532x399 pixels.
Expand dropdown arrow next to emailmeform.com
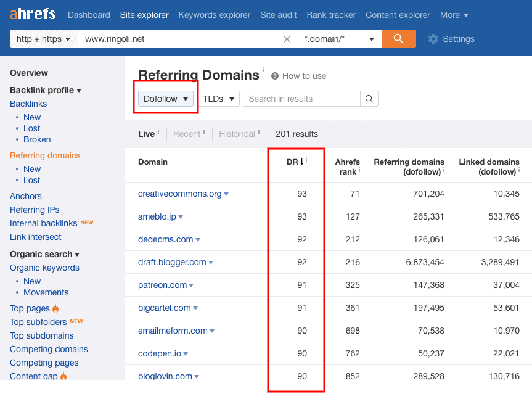[x=212, y=331]
